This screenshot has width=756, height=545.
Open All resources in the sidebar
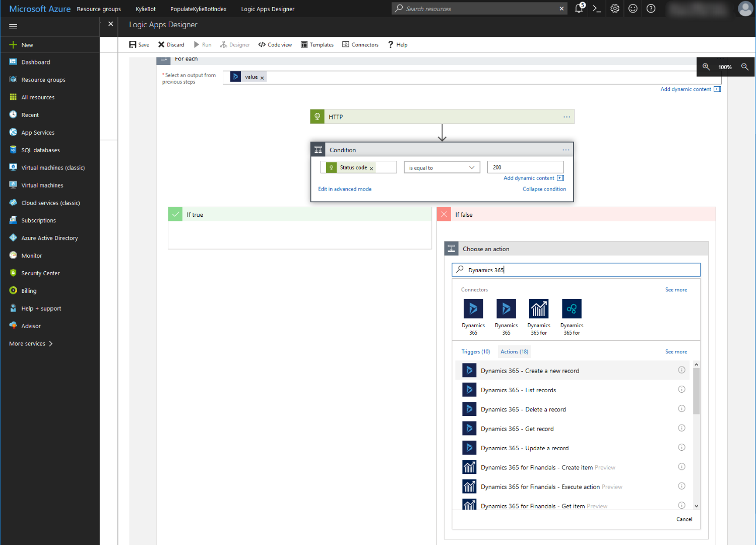38,98
